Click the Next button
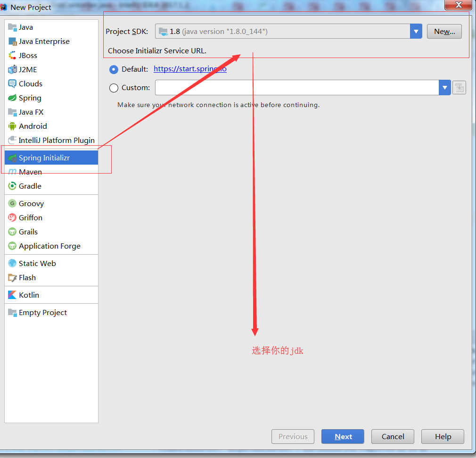 point(343,436)
